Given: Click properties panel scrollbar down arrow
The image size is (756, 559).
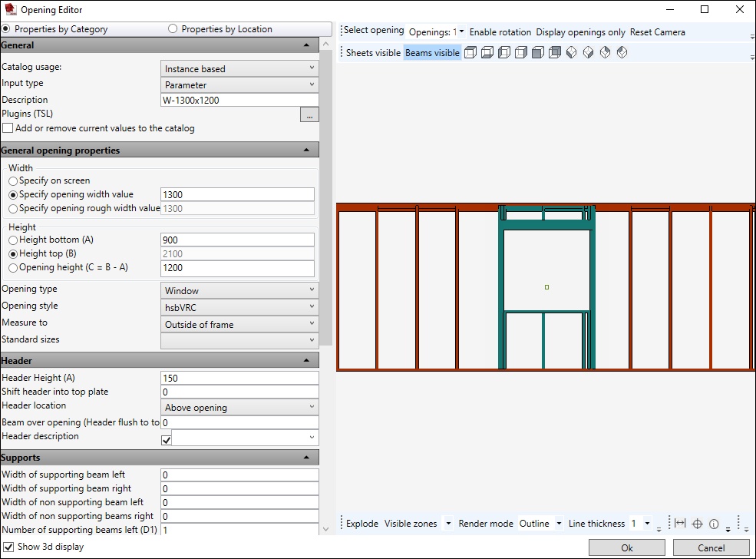Looking at the screenshot, I should pyautogui.click(x=326, y=529).
